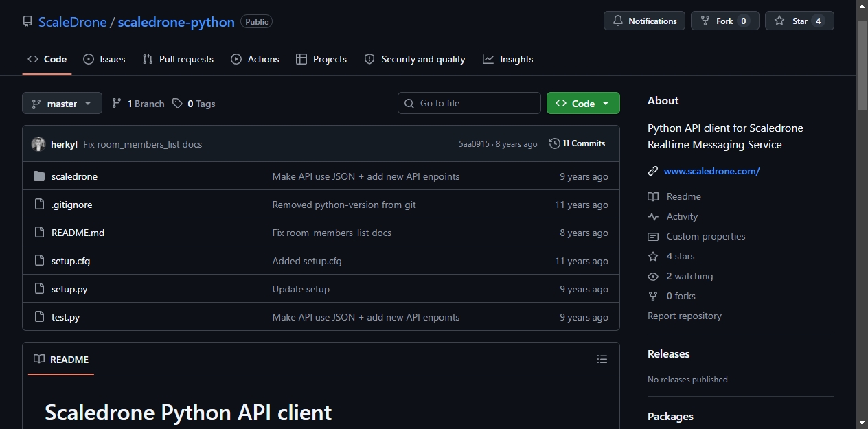Open the scaledrone-python repository link
This screenshot has height=429, width=868.
(176, 22)
